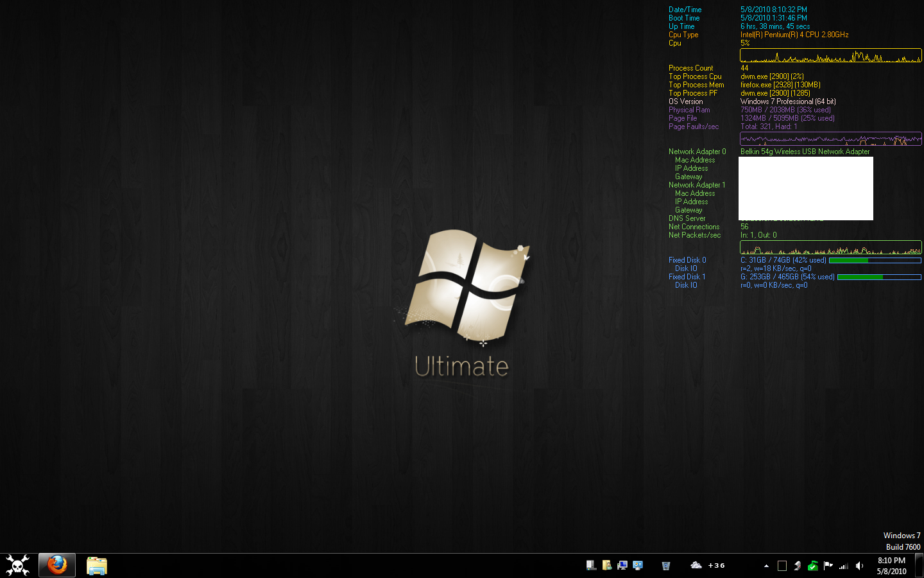Click 'Belkin 54g Wireless USB Network Adapter' text

pos(805,152)
